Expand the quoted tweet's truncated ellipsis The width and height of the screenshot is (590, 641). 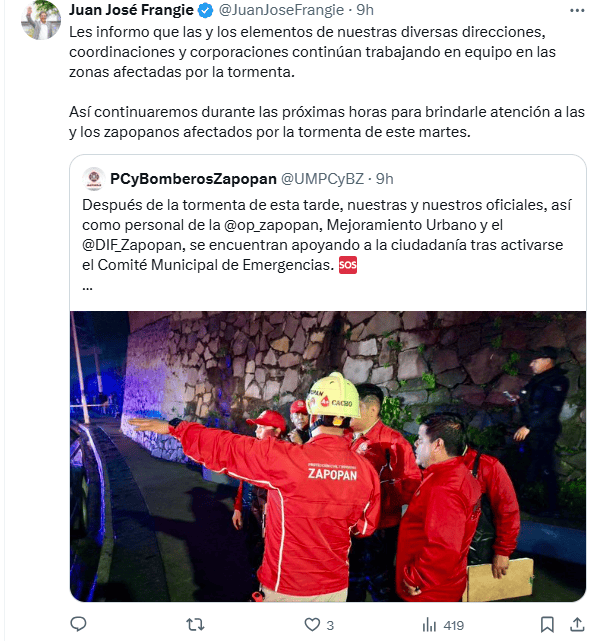87,287
